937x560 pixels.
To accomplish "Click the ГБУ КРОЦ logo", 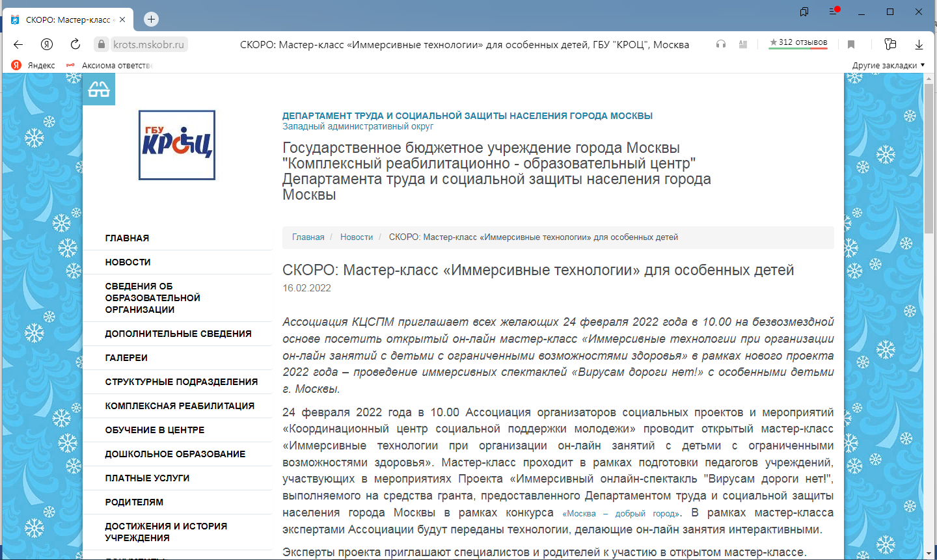I will (177, 145).
